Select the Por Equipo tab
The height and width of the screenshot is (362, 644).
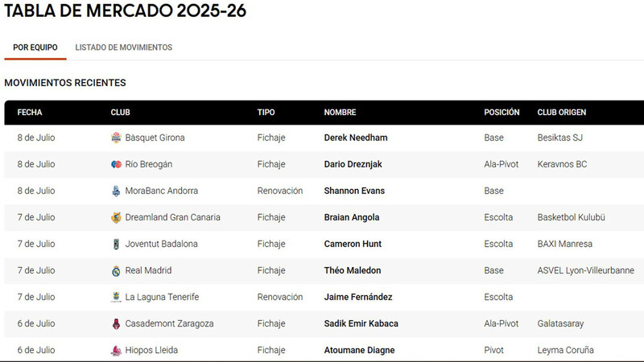point(35,47)
